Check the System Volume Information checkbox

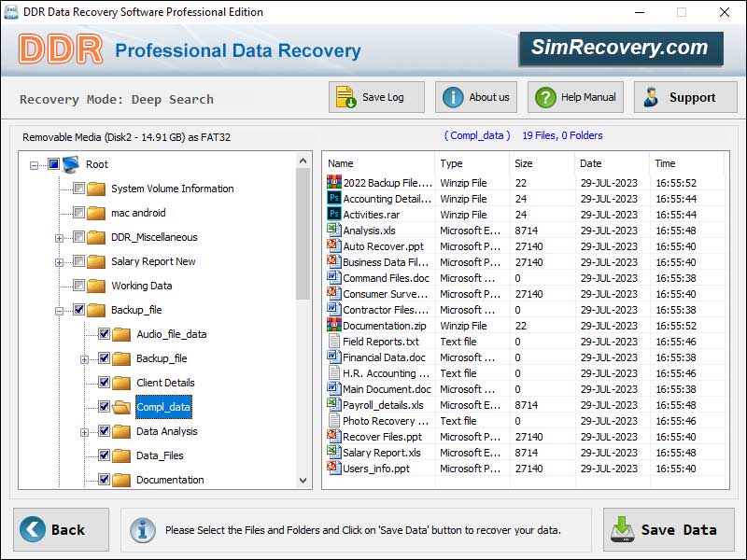[79, 189]
